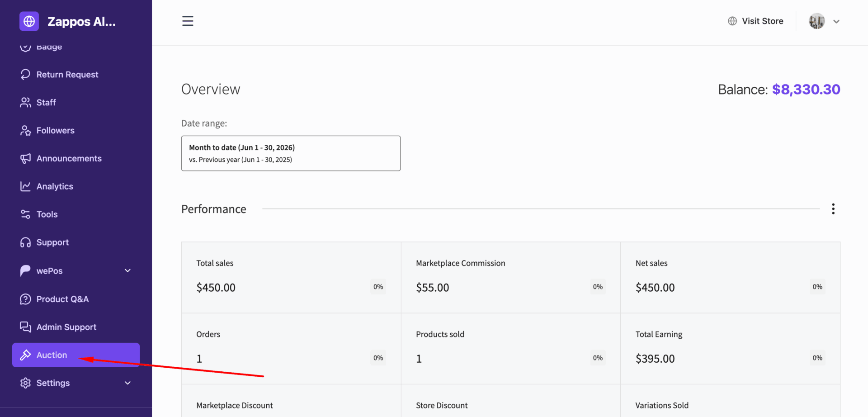Click the Auction gavel icon

pos(25,355)
